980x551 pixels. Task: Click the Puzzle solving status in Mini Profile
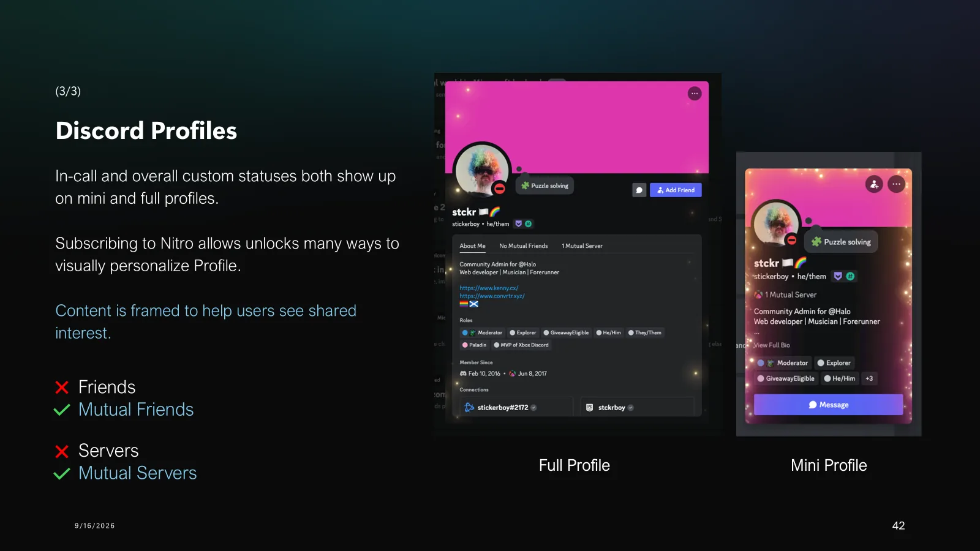(x=842, y=242)
